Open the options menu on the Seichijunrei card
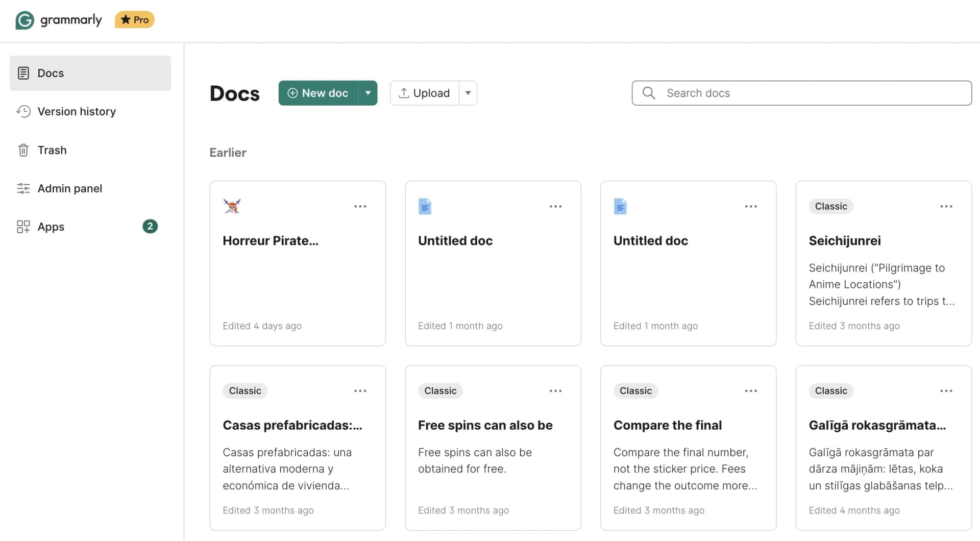Image resolution: width=980 pixels, height=541 pixels. point(946,206)
